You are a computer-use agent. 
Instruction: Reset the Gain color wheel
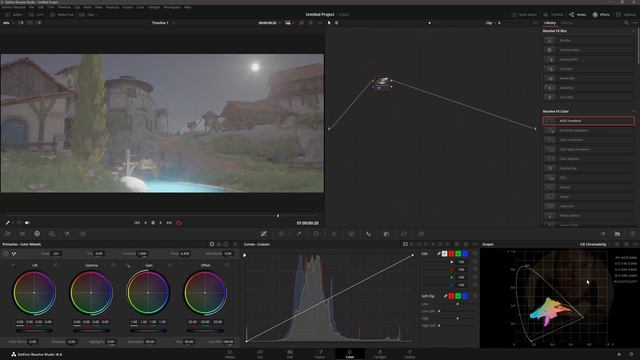click(170, 265)
